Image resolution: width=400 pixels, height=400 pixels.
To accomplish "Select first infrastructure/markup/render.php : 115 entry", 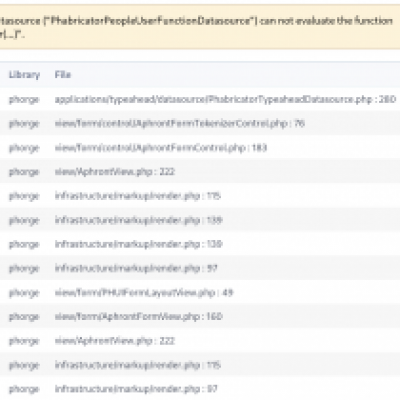I will [x=138, y=196].
